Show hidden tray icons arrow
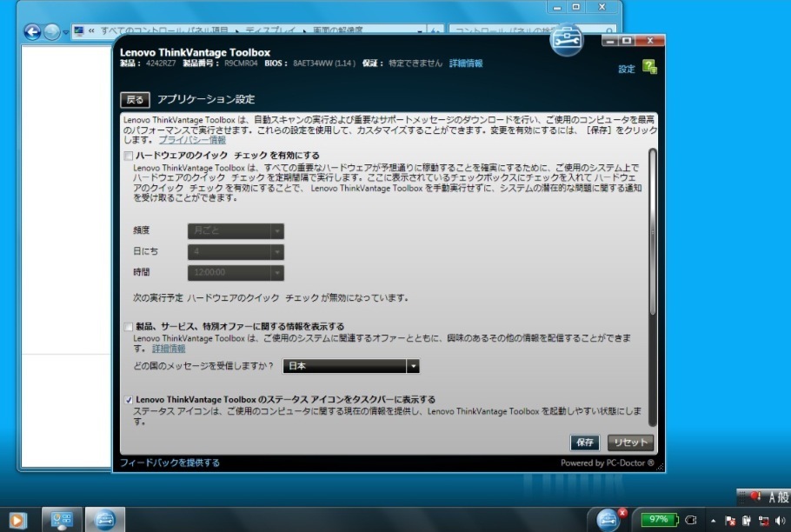Viewport: 791px width, 532px height. coord(714,521)
